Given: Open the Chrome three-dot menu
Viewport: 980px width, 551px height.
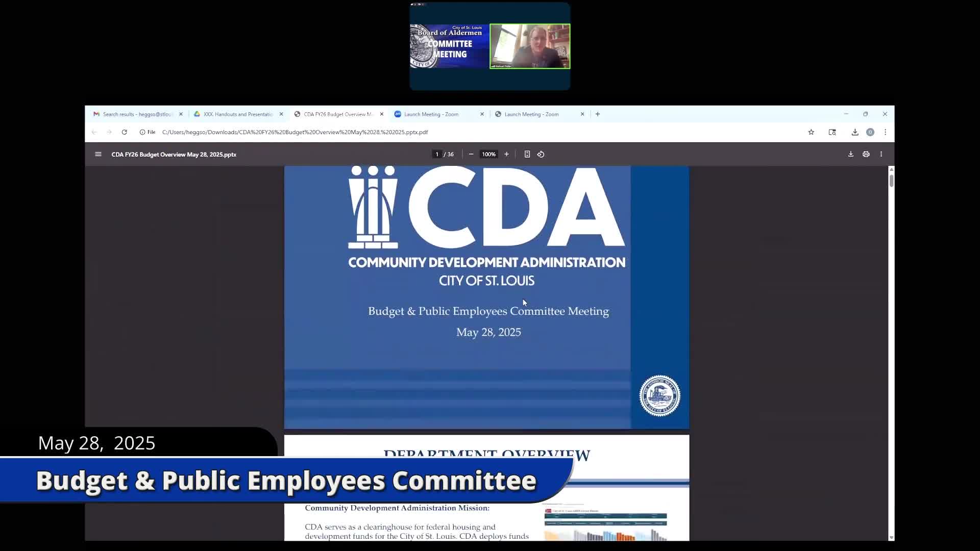Looking at the screenshot, I should pos(886,132).
